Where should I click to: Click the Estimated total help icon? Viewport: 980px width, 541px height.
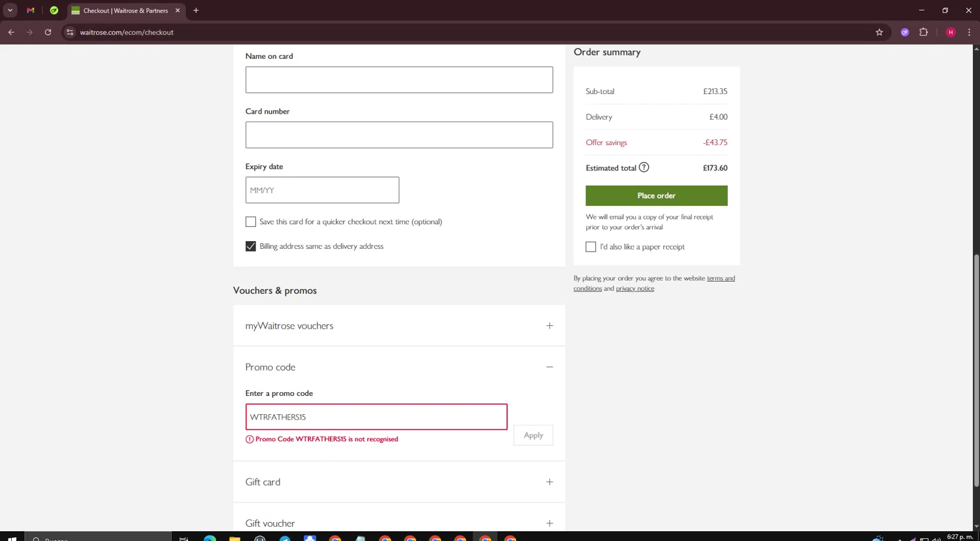tap(644, 167)
